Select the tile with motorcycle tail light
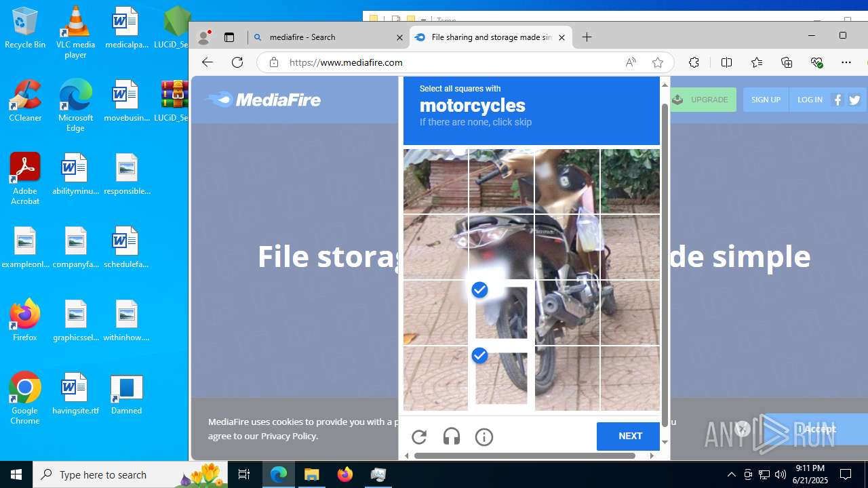 tap(501, 247)
